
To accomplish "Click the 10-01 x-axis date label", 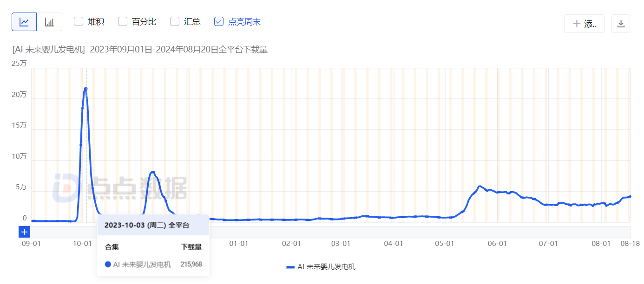I will tap(82, 244).
